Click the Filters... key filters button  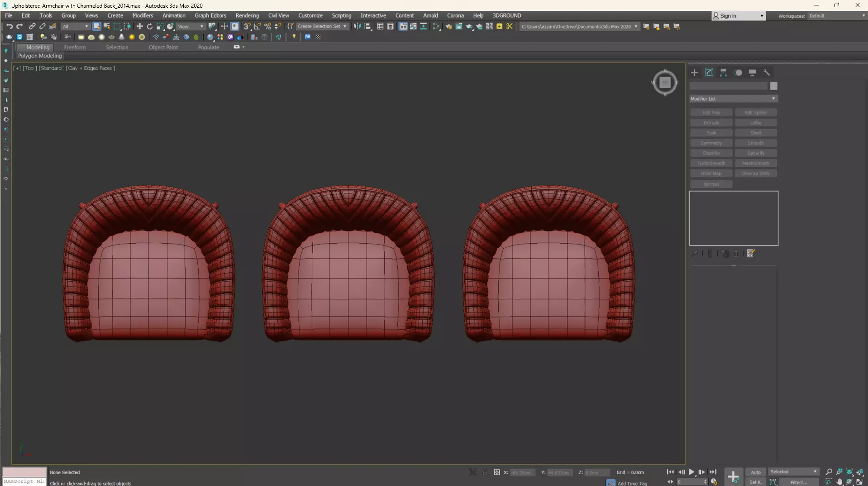(798, 482)
